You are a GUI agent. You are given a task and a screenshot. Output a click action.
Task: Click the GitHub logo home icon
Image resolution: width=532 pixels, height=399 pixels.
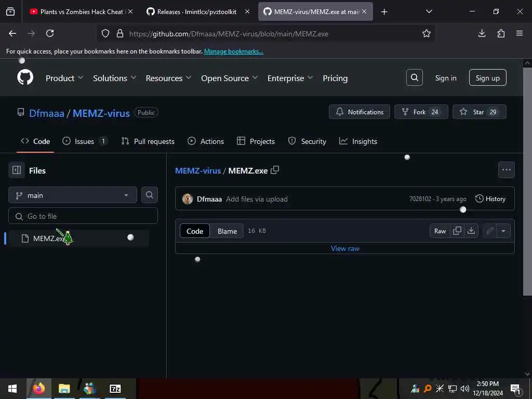25,78
